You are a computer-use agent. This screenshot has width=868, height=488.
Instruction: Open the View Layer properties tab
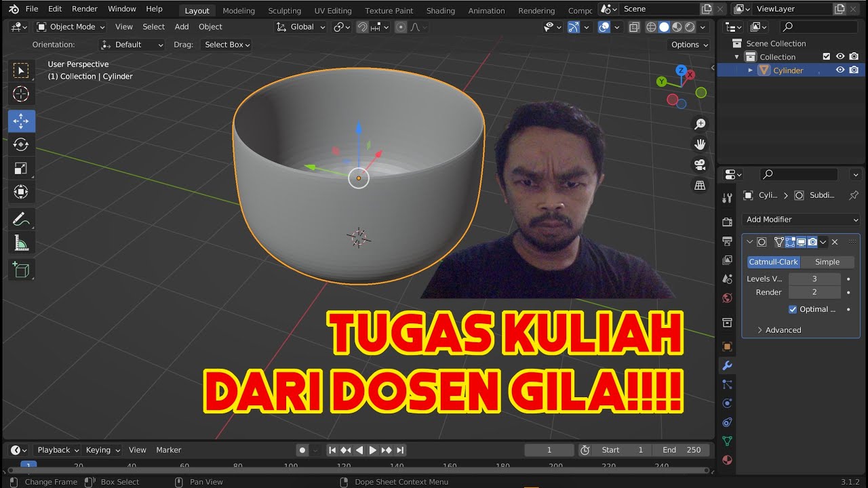click(727, 260)
